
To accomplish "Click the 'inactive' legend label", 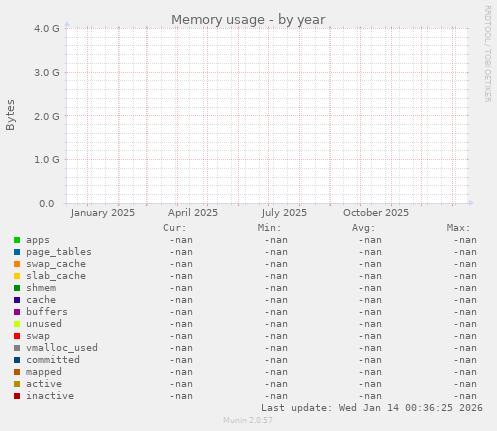I will 50,396.
